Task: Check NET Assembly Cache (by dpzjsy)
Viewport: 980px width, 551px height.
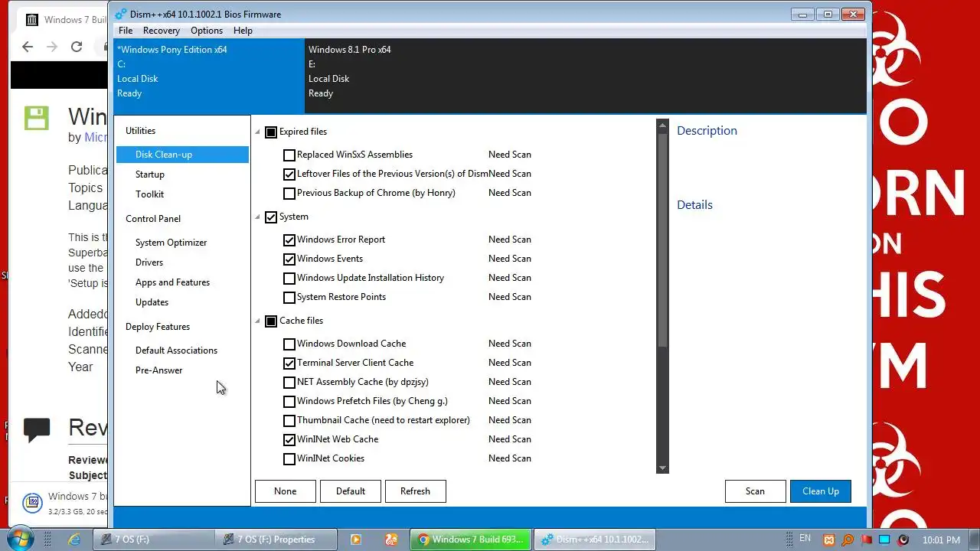Action: pyautogui.click(x=289, y=382)
